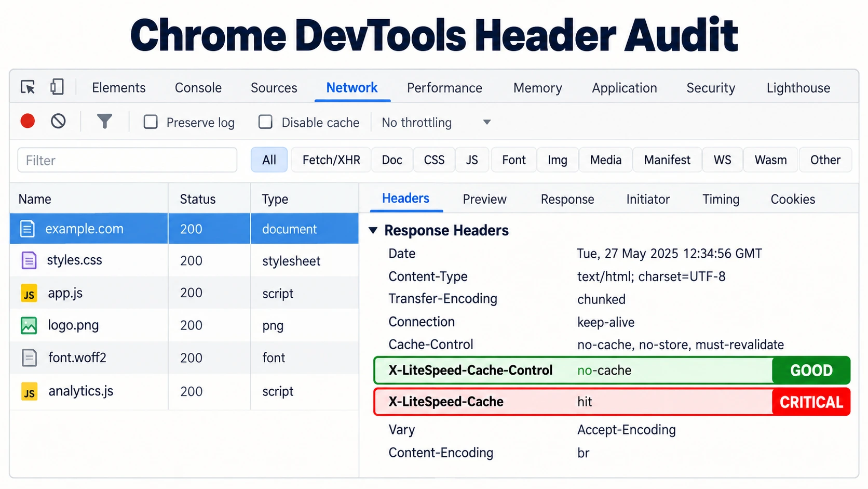The width and height of the screenshot is (868, 489).
Task: Click the analytics.js JS icon
Action: (29, 391)
